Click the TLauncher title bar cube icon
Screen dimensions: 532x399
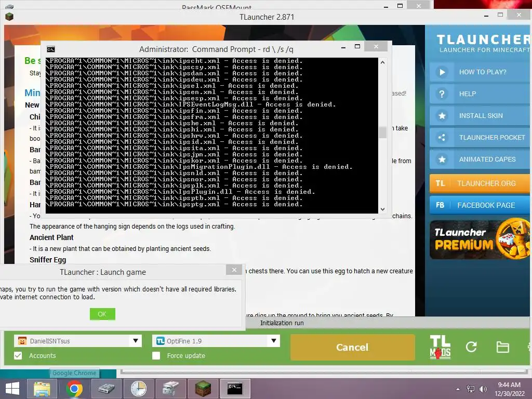[9, 17]
